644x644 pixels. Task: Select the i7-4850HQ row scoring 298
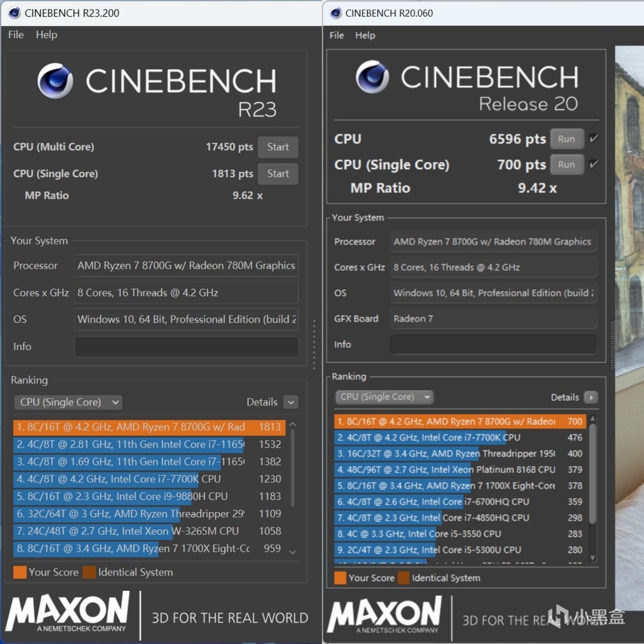(460, 518)
